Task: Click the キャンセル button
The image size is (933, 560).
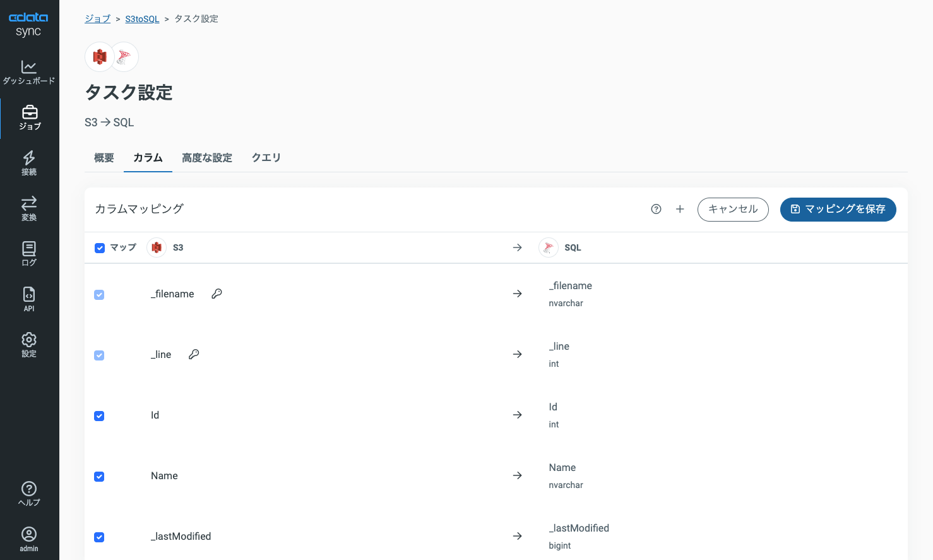Action: point(733,210)
